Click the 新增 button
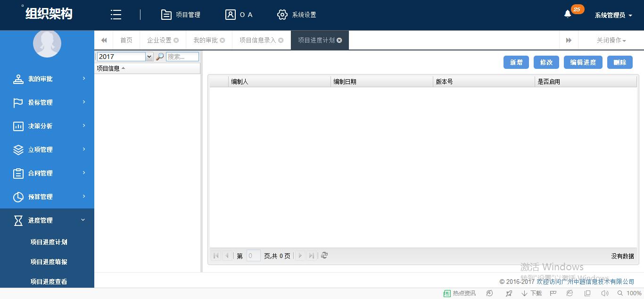The image size is (644, 299). click(x=516, y=62)
